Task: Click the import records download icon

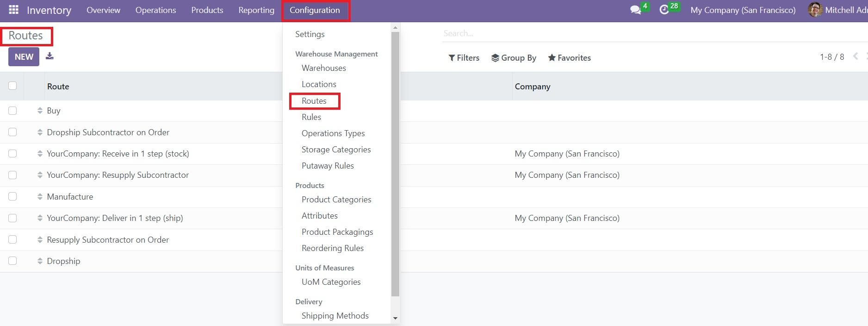Action: tap(50, 56)
